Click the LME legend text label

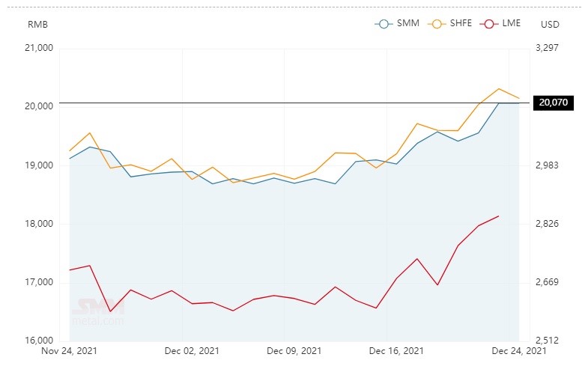(511, 23)
